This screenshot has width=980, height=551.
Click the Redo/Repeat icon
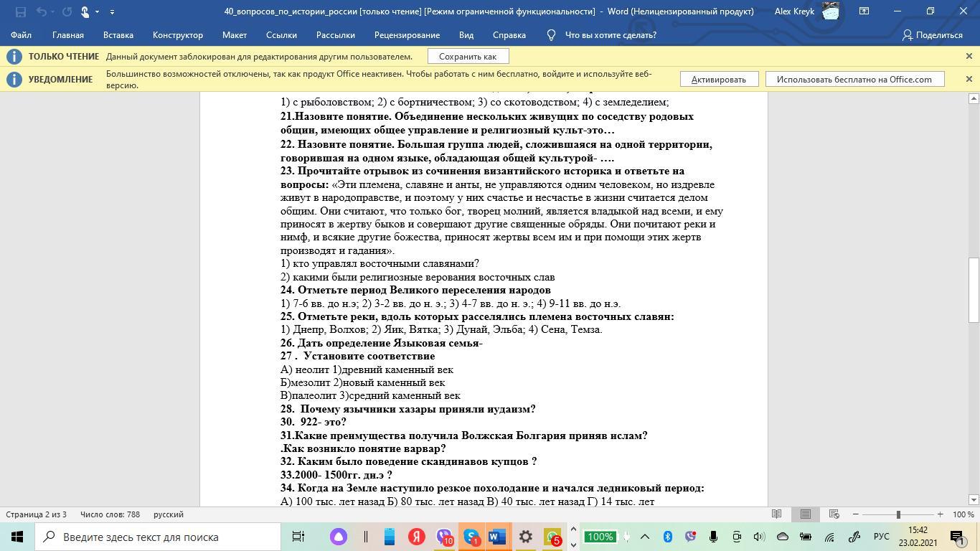pos(67,11)
